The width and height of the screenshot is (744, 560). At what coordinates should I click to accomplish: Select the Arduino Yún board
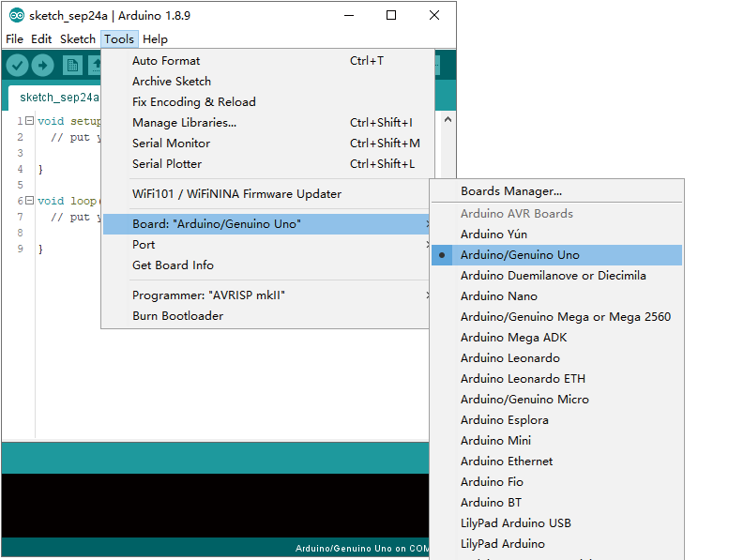[557, 235]
